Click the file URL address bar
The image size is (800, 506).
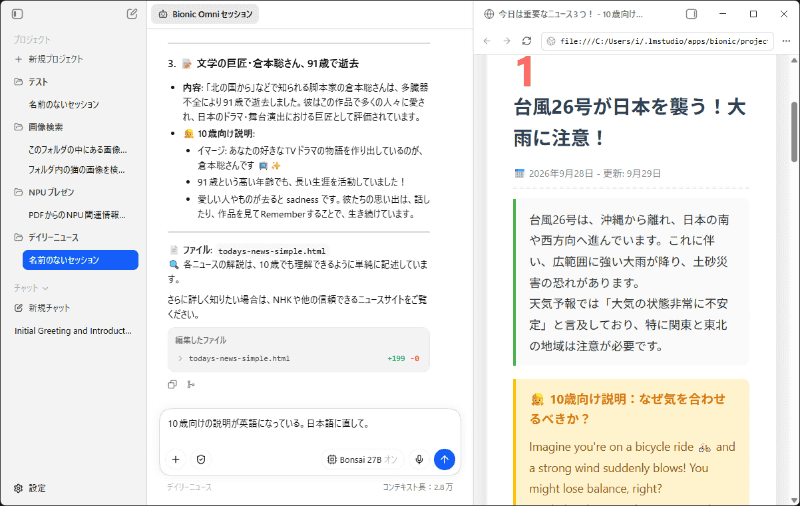658,41
